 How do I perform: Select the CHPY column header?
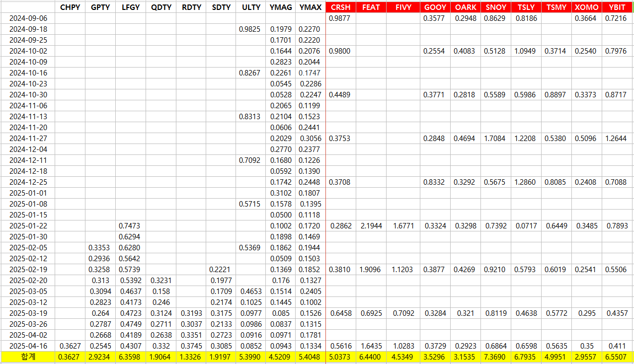(70, 7)
